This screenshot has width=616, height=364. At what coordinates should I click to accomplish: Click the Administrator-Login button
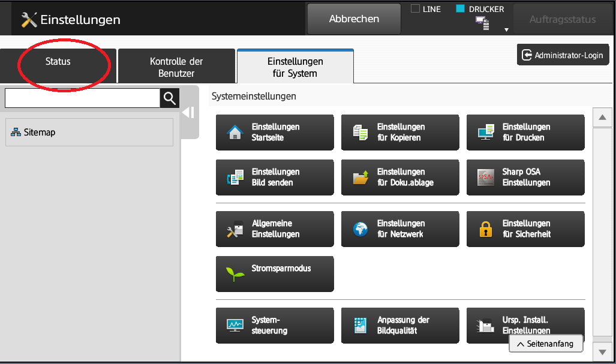click(x=563, y=55)
